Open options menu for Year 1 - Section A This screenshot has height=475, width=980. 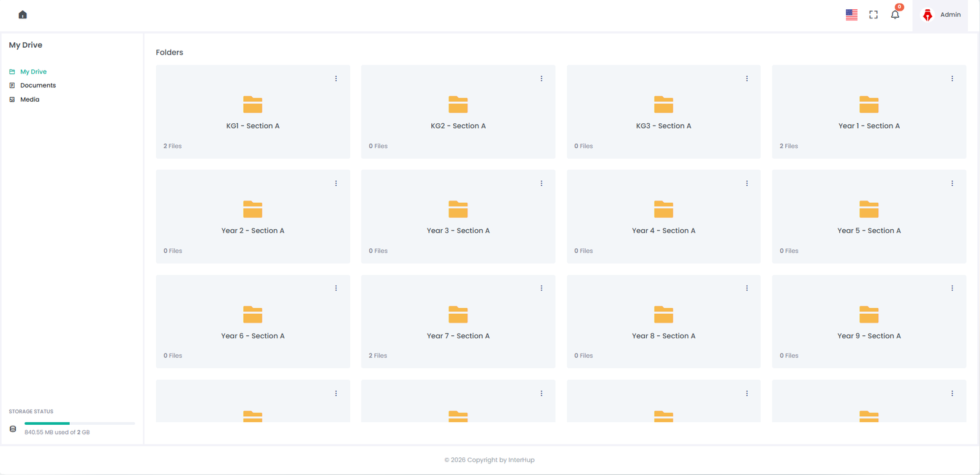click(952, 78)
